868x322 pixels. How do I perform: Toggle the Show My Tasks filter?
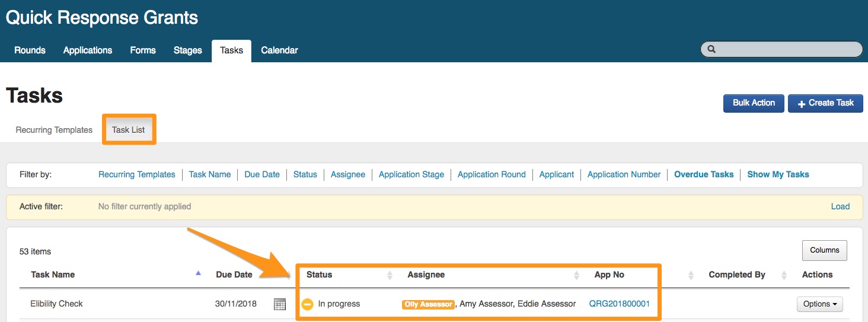coord(778,174)
